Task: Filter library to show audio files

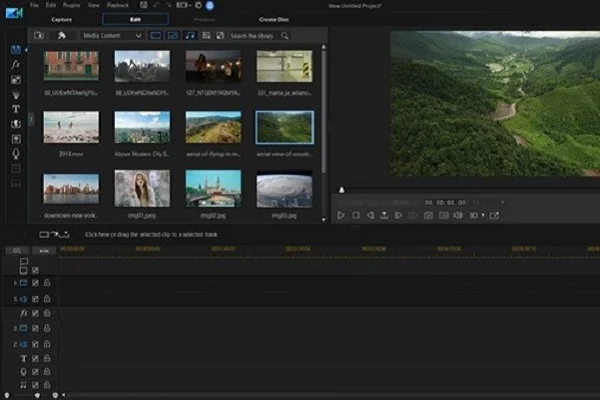Action: (x=190, y=35)
